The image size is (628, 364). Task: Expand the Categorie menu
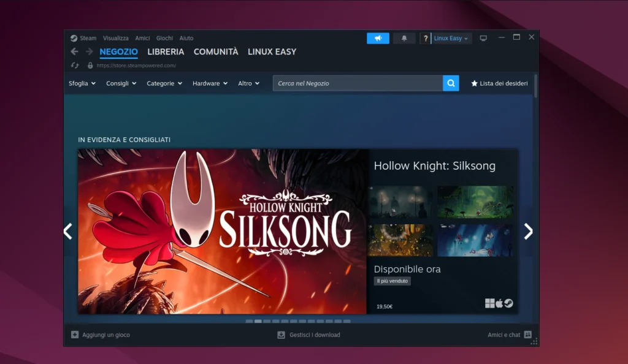coord(164,83)
